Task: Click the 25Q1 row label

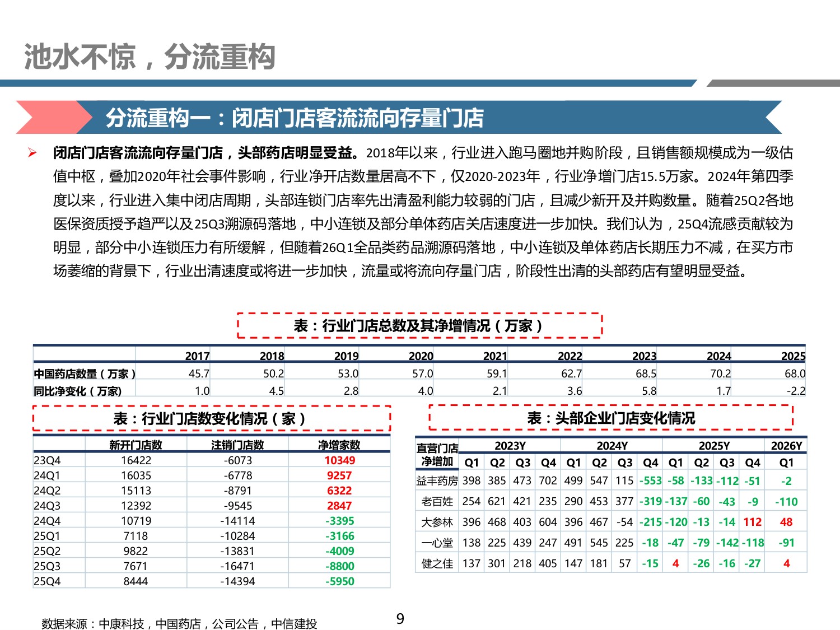Action: pos(47,536)
